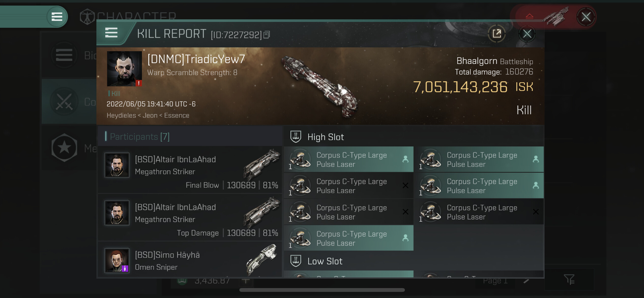This screenshot has width=644, height=298.
Task: Select the first High Slot Corpus C-Type Large Pulse Laser
Action: click(x=349, y=159)
